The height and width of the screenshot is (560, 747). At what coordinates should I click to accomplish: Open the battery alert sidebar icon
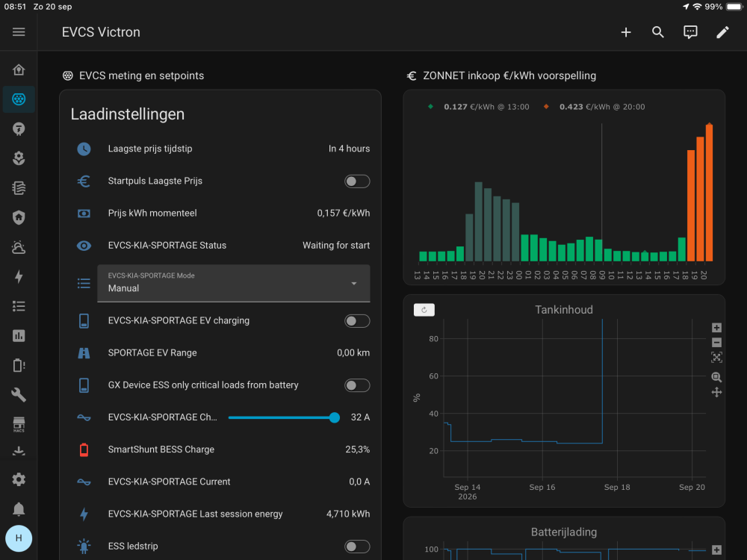[x=19, y=365]
